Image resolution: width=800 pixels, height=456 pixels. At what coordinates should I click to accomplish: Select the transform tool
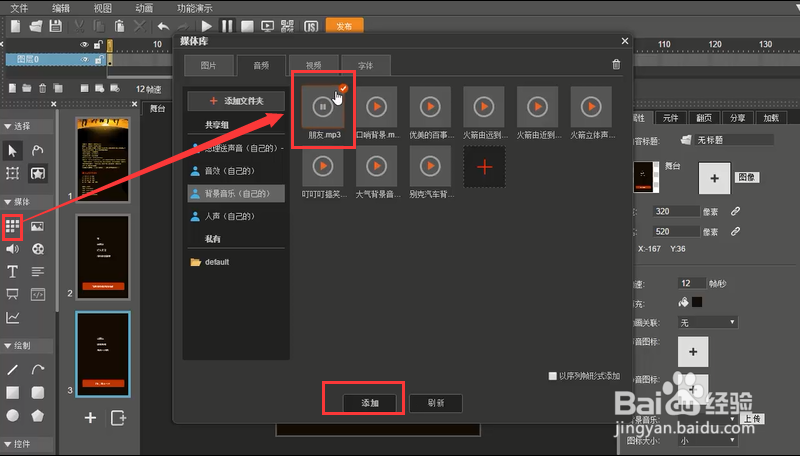[12, 173]
